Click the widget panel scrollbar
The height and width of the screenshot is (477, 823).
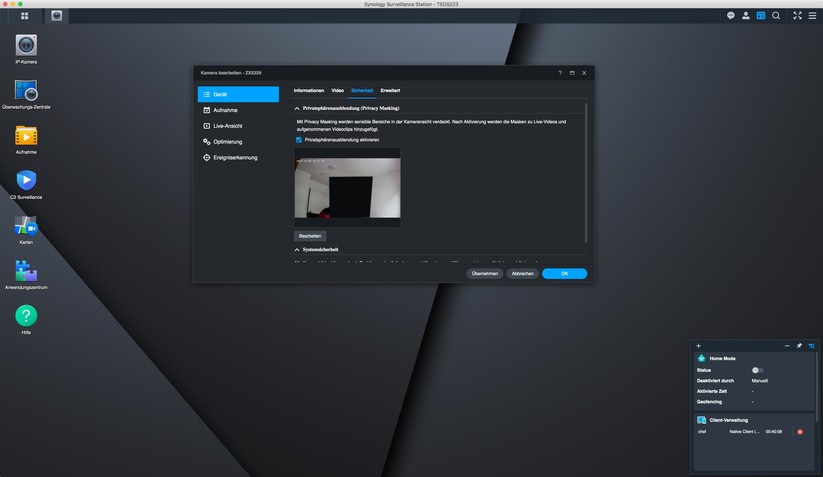click(816, 387)
